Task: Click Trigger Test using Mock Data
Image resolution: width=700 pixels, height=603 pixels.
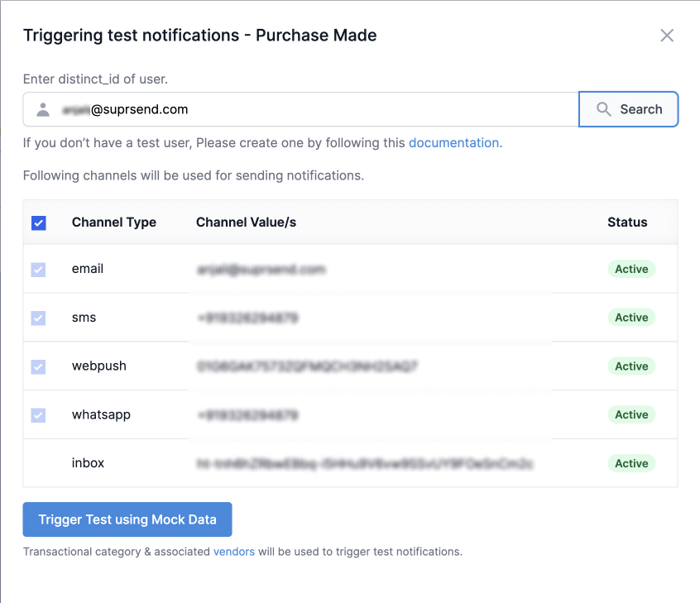Action: pos(127,519)
